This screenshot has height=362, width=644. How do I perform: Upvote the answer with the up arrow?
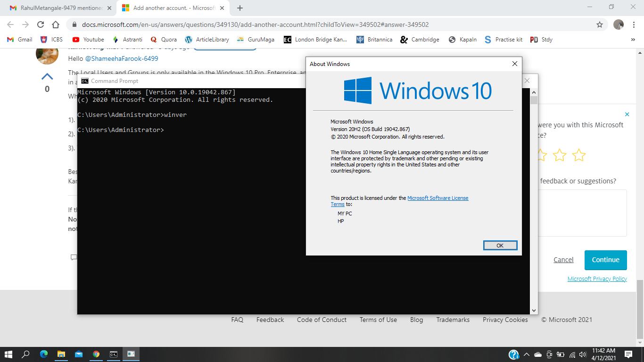coord(47,76)
